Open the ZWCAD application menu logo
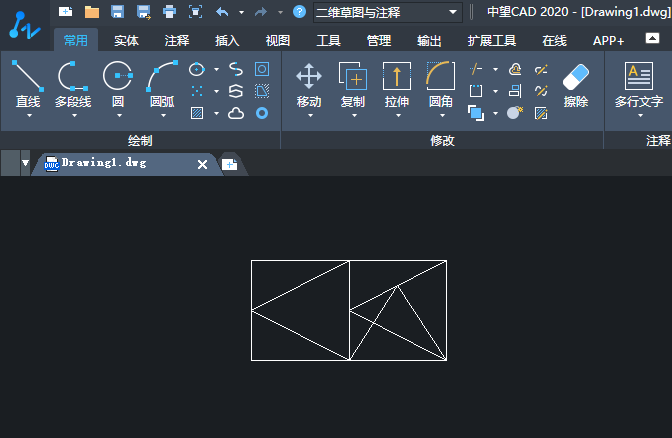 click(x=24, y=25)
